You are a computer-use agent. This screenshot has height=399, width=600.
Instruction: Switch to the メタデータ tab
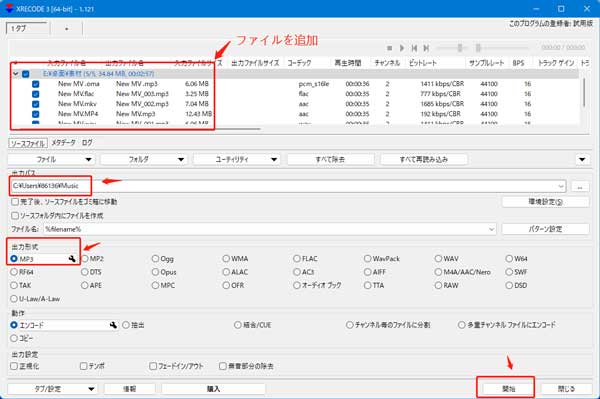[64, 143]
